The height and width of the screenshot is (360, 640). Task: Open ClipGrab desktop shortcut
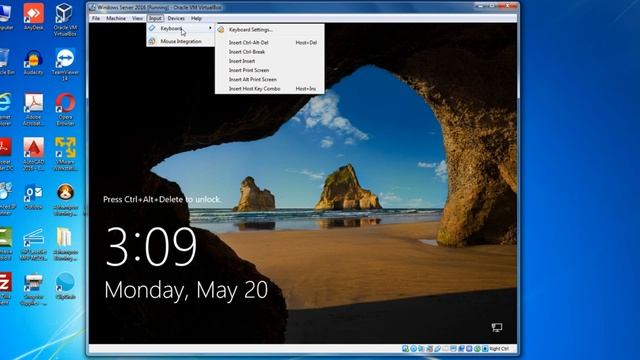click(x=65, y=287)
